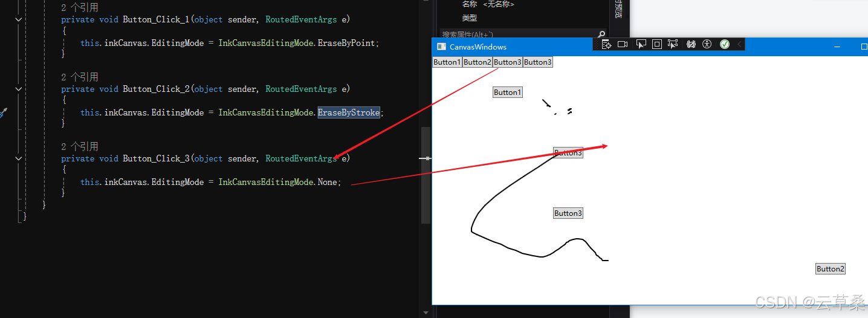Click the Button_Click_3 method name
The height and width of the screenshot is (318, 868).
point(156,158)
